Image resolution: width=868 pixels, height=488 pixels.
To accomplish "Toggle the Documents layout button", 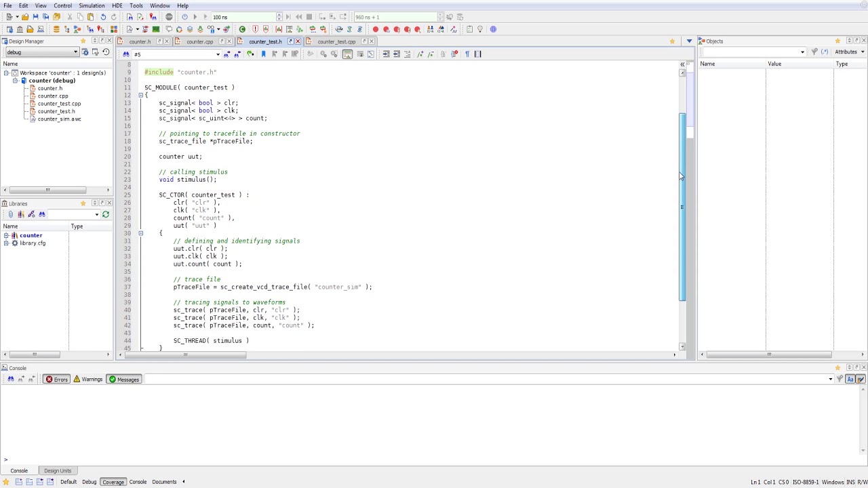I will [164, 482].
